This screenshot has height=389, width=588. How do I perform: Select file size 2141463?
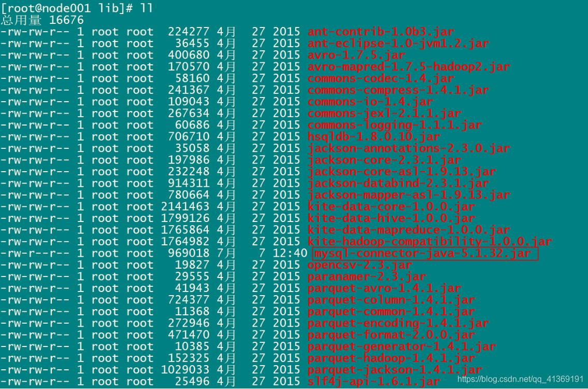185,206
